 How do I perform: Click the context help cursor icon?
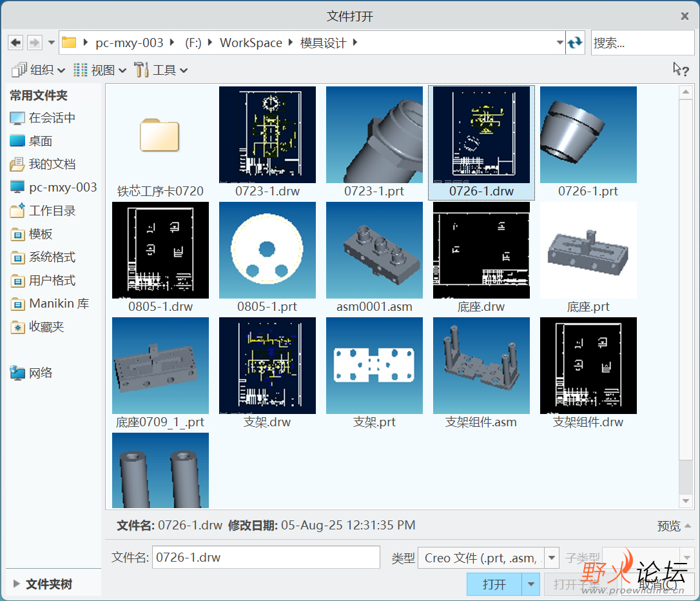(x=681, y=69)
